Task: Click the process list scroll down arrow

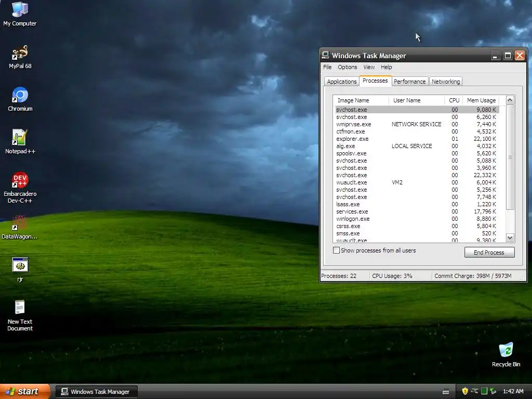Action: (x=510, y=238)
